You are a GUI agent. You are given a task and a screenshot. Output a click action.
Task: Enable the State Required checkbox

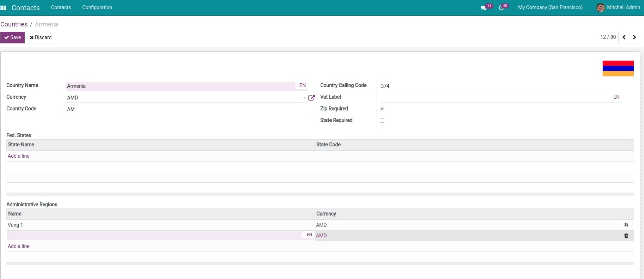(x=382, y=120)
